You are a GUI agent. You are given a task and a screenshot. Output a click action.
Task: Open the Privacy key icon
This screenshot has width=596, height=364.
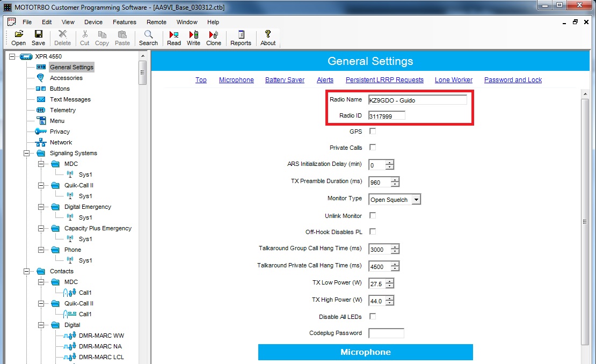tap(41, 132)
